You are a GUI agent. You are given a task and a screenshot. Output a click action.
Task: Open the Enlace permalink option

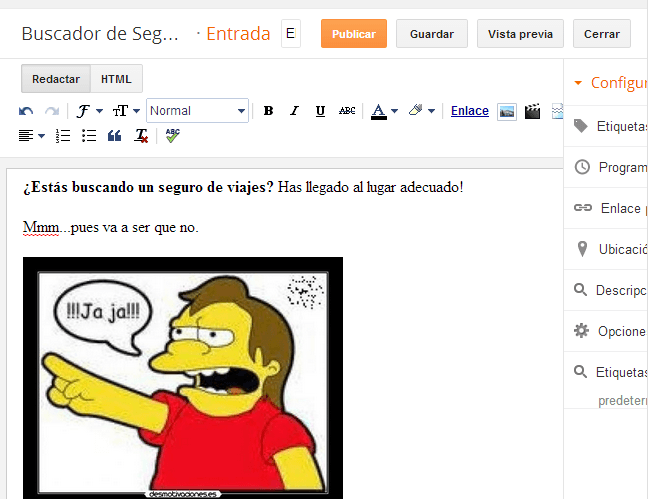click(x=606, y=208)
